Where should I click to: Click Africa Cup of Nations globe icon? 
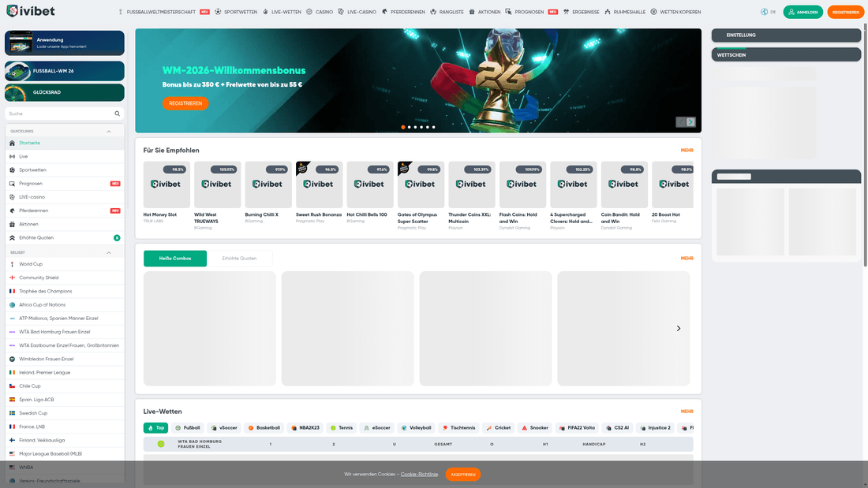pyautogui.click(x=12, y=305)
